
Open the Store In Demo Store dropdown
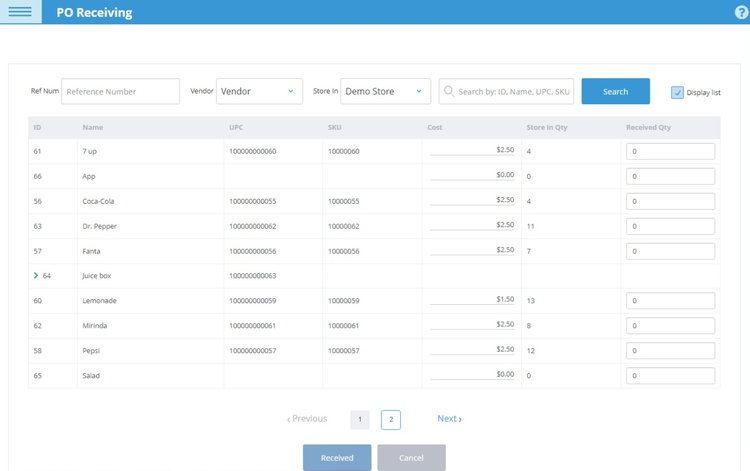point(385,91)
